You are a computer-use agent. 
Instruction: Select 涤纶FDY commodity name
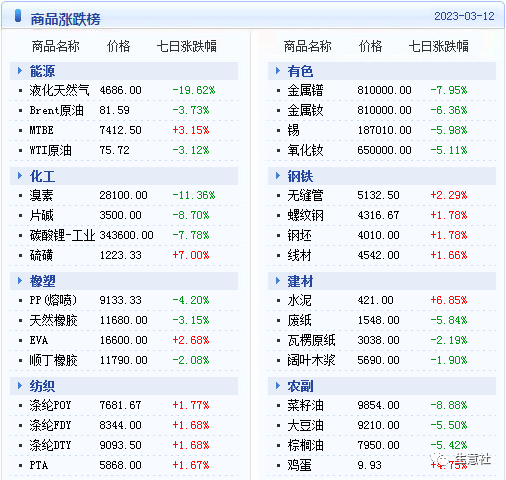click(x=50, y=425)
